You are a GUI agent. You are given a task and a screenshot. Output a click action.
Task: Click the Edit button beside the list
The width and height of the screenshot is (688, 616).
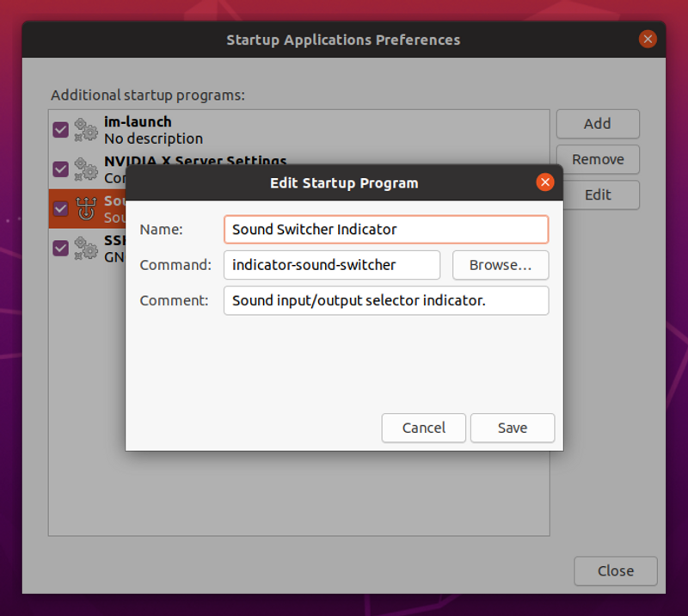click(x=598, y=195)
